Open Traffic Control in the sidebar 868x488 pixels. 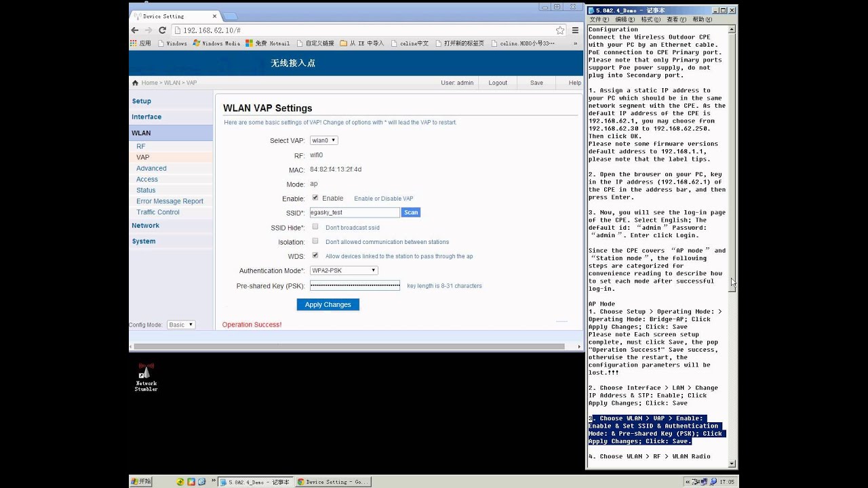point(158,212)
